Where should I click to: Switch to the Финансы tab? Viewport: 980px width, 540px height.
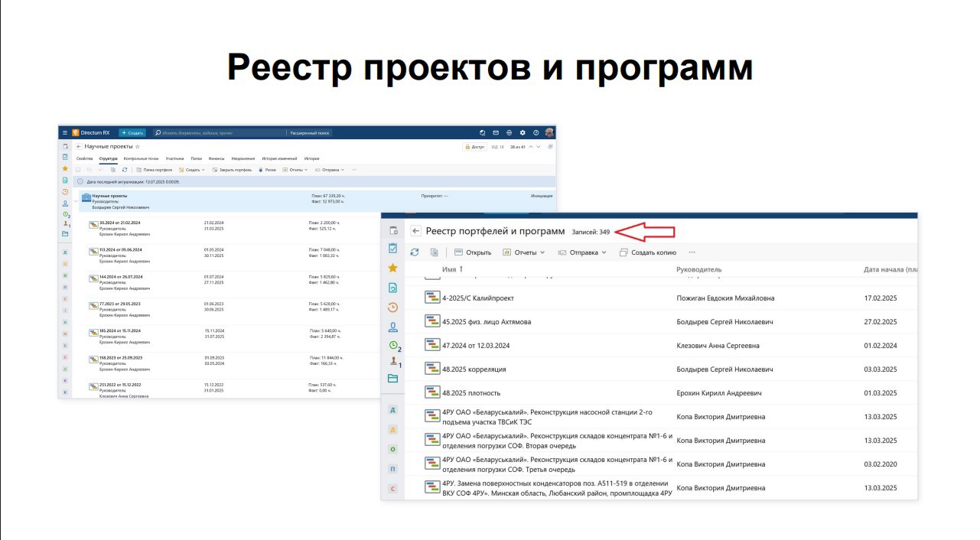217,158
